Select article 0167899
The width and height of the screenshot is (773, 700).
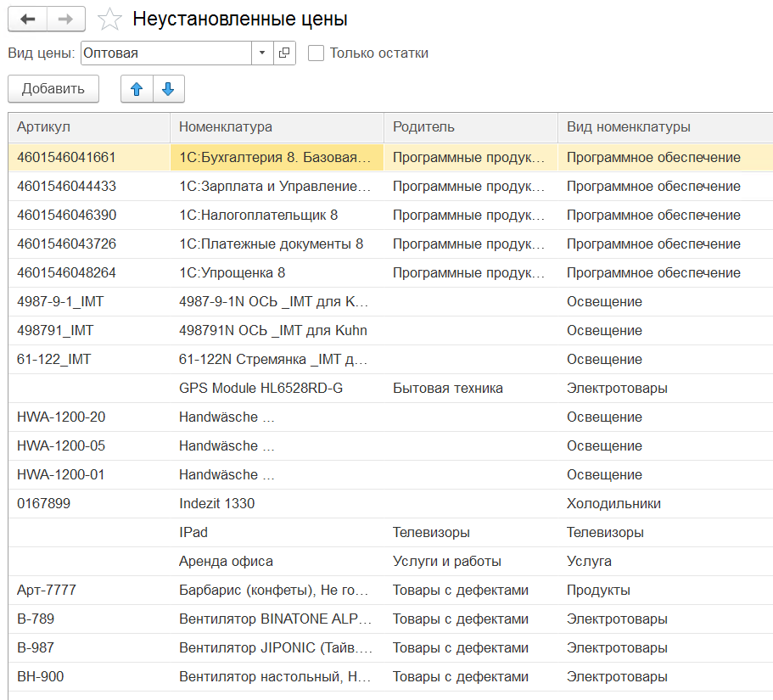(89, 503)
